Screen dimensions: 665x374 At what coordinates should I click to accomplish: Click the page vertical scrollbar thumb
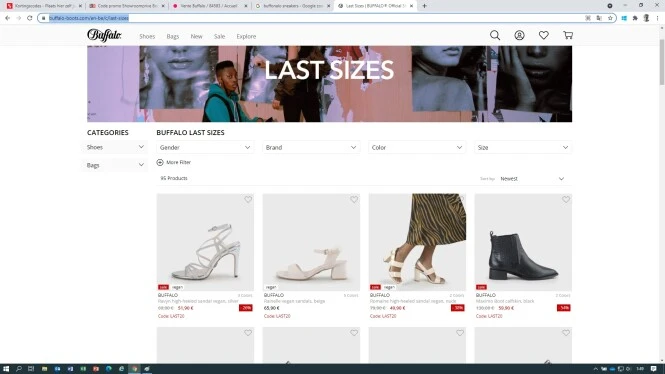pos(662,61)
